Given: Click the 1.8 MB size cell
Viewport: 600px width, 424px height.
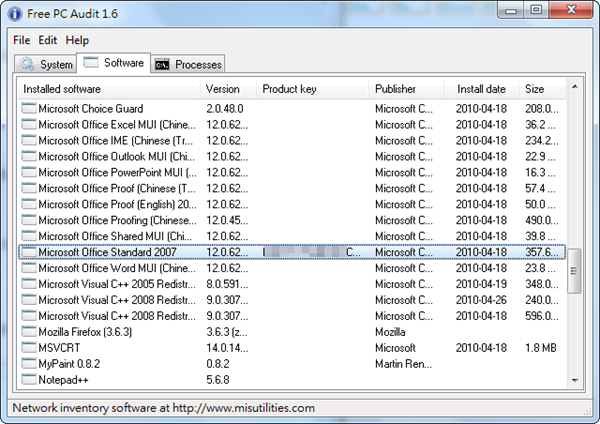Looking at the screenshot, I should tap(541, 348).
